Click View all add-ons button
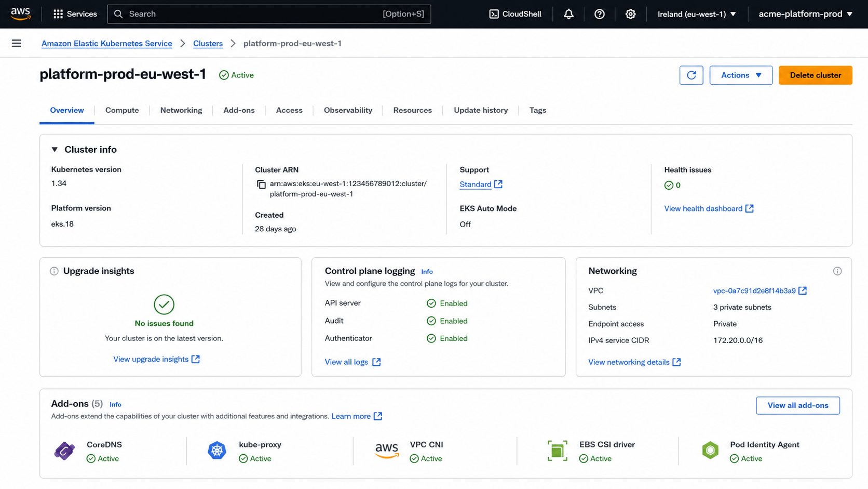Screen dimensions: 868x489 pos(797,405)
